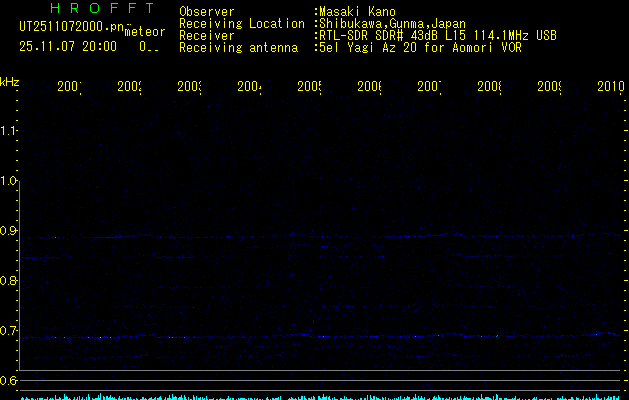Screen dimensions: 629x400
Task: Click the RTL-SDR receiver description line
Action: (436, 35)
